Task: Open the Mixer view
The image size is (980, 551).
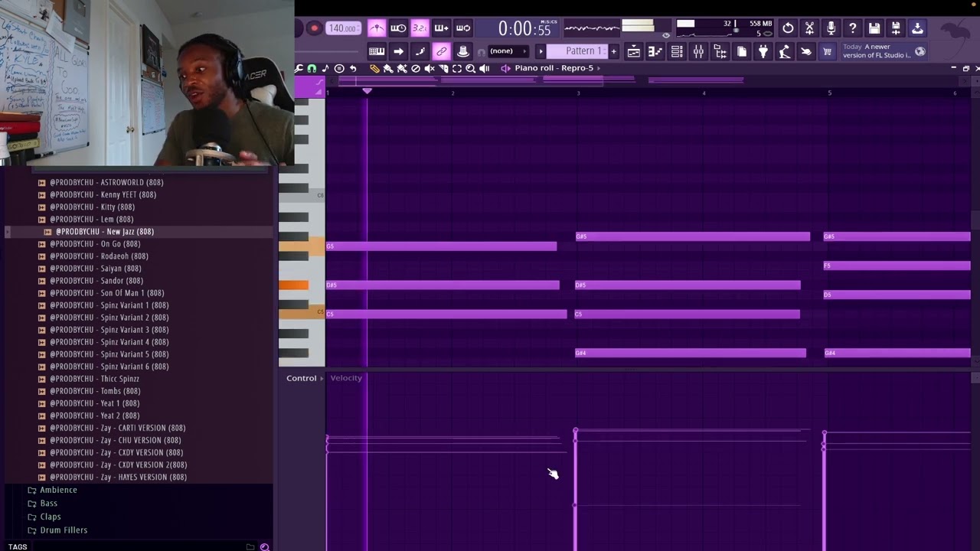Action: 698,51
